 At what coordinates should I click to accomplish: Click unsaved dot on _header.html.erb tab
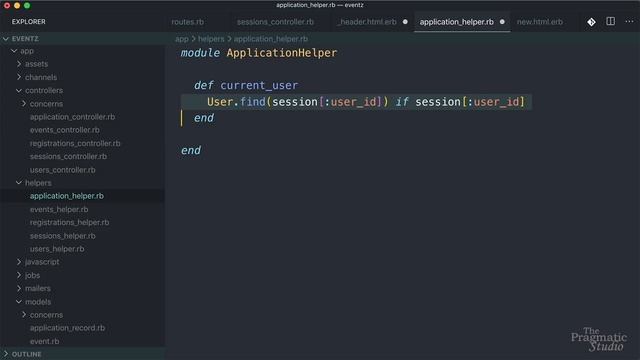click(x=405, y=22)
